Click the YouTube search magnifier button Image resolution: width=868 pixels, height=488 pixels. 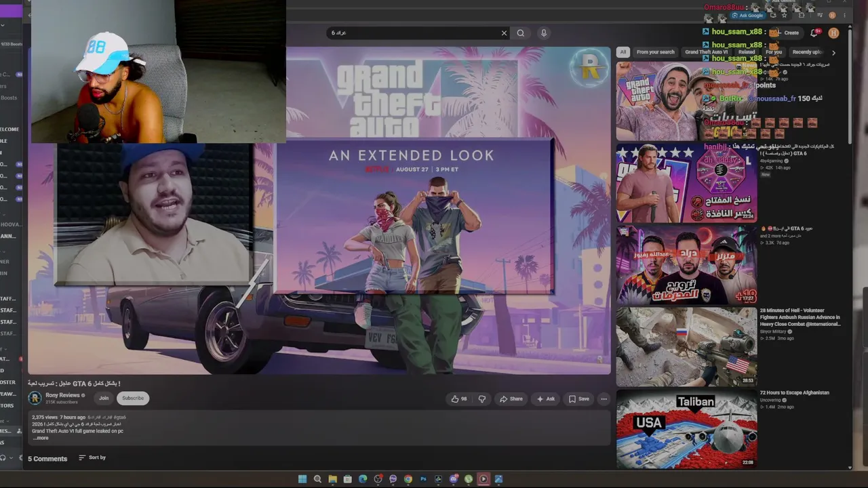coord(521,33)
